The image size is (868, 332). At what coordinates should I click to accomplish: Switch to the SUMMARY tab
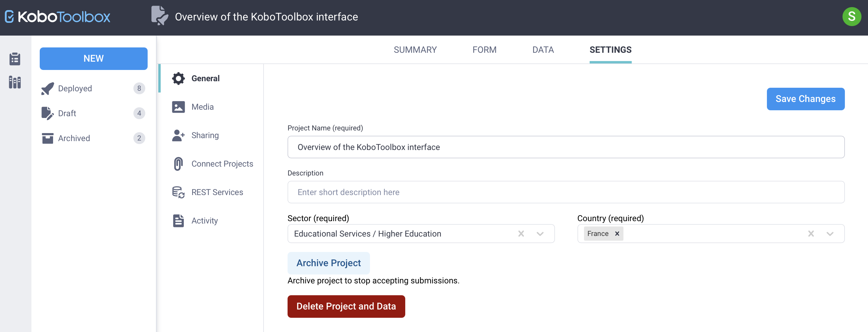point(415,50)
